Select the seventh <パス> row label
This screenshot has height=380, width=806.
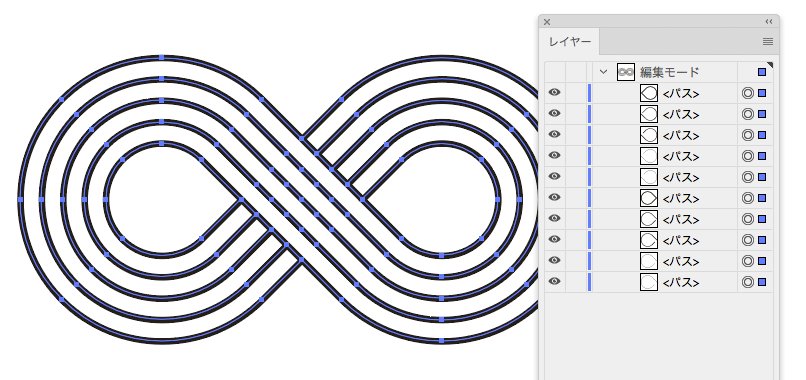point(681,220)
